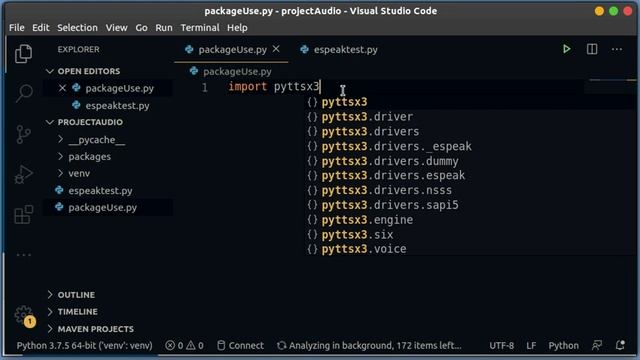
Task: Change UTF-8 file encoding
Action: coord(502,345)
